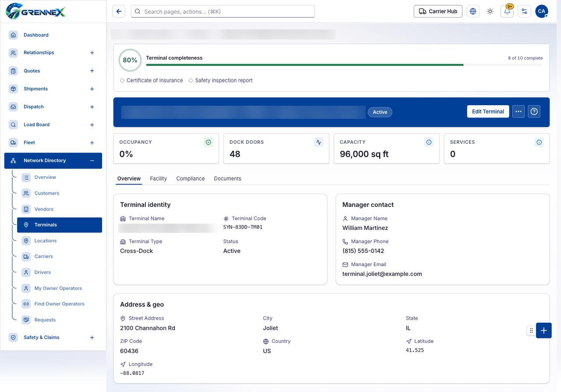Viewport: 561px width, 392px height.
Task: Open the language globe icon
Action: click(473, 11)
